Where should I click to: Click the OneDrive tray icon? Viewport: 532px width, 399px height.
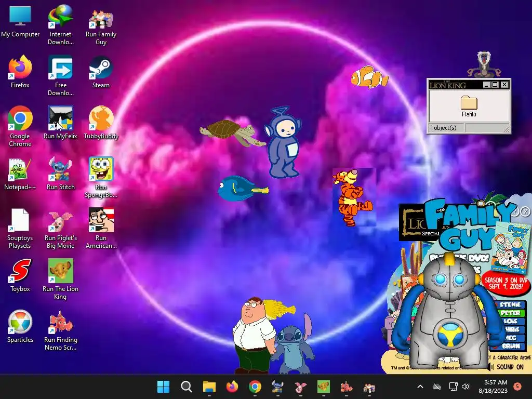[x=437, y=387]
